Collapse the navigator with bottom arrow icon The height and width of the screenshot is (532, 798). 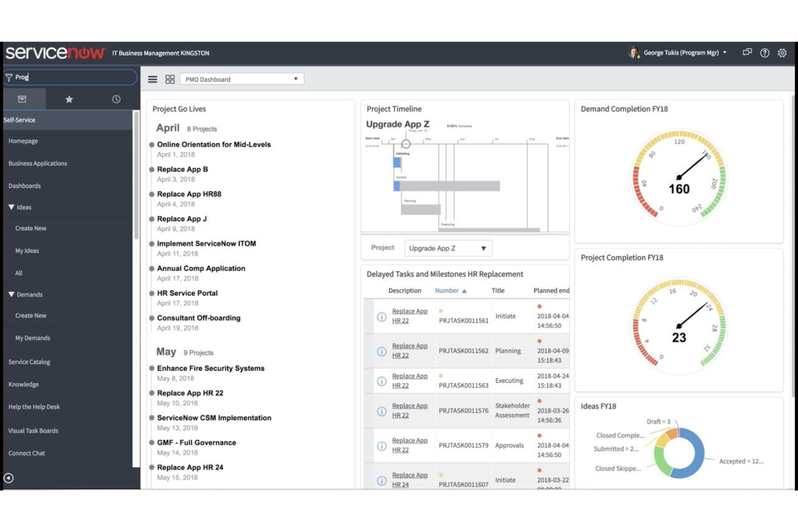tap(9, 478)
